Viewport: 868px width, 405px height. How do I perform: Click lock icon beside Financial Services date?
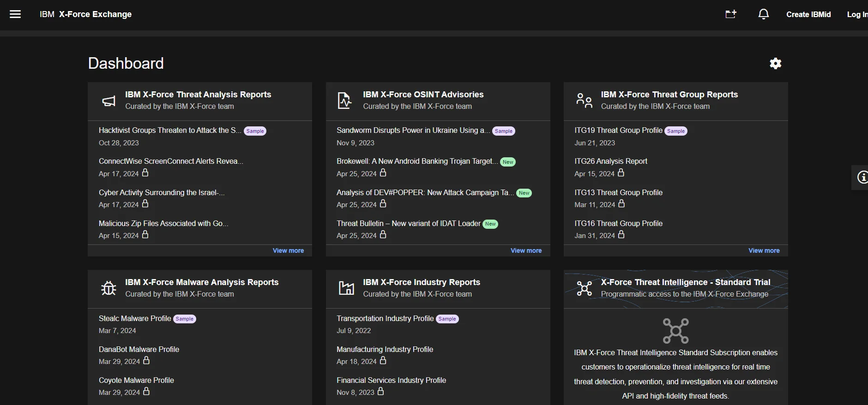[x=381, y=391]
